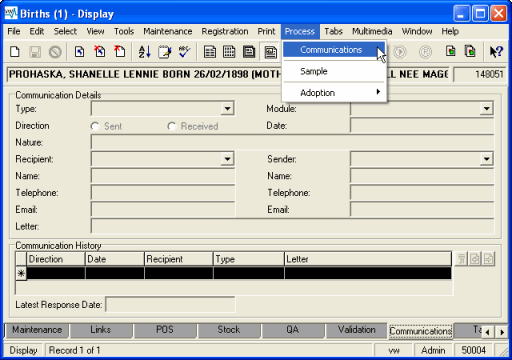Viewport: 512px width, 360px height.
Task: Click the list view toolbar icon
Action: click(x=210, y=52)
